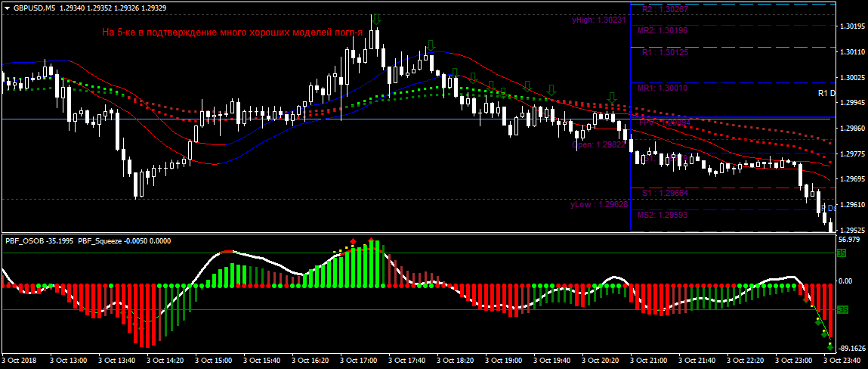
Task: Click the 3 Oct 14:20 time label
Action: (166, 360)
